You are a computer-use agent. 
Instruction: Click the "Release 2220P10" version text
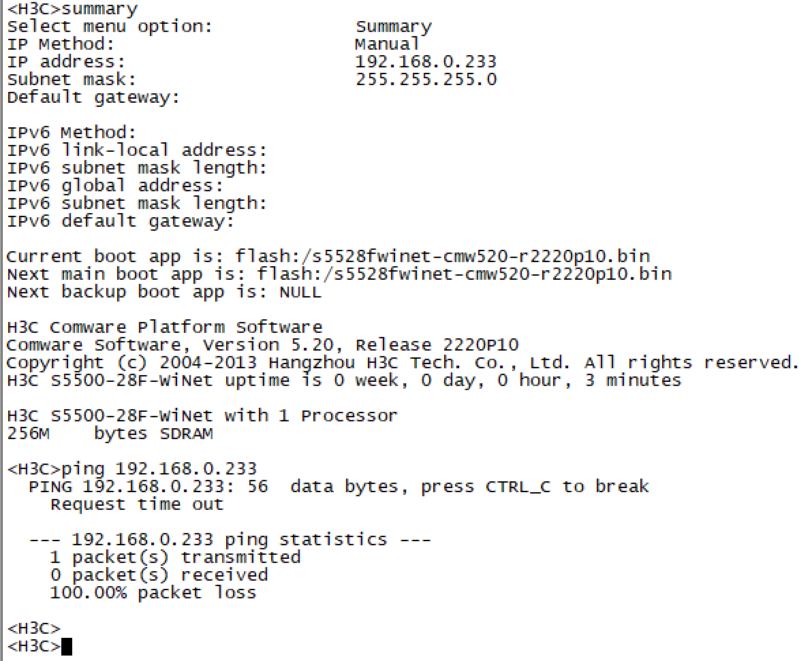click(x=437, y=345)
